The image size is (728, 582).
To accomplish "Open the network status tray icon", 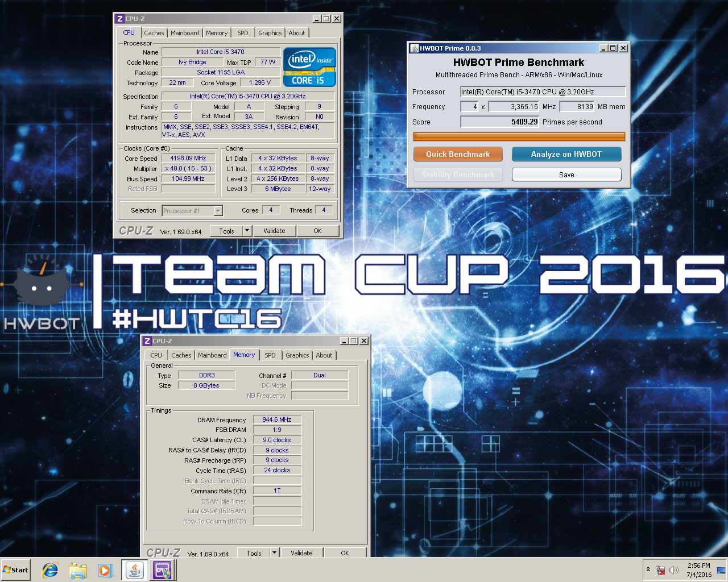I will click(660, 570).
